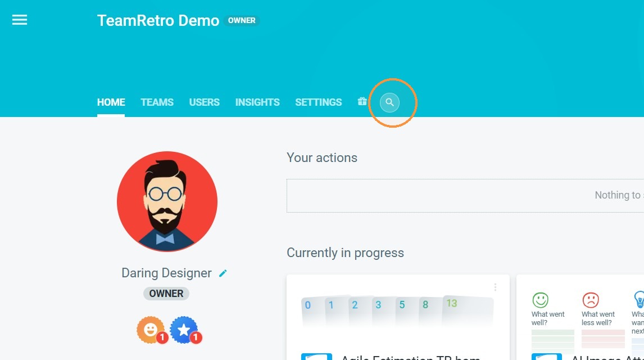Image resolution: width=644 pixels, height=360 pixels.
Task: Click the Daring Designer profile avatar
Action: (167, 201)
